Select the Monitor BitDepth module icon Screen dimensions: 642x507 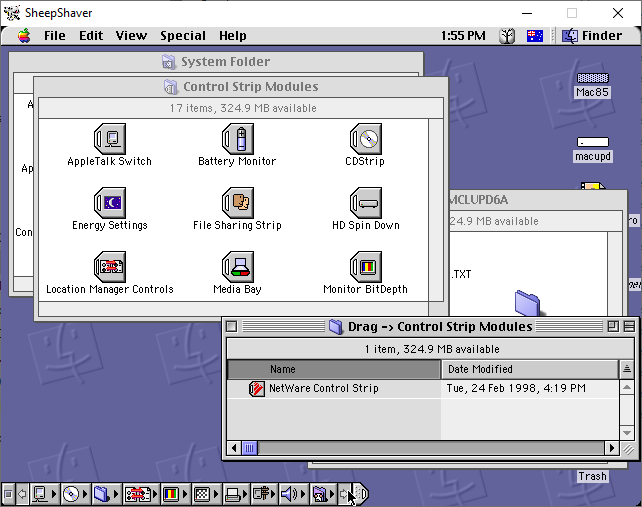click(x=366, y=267)
